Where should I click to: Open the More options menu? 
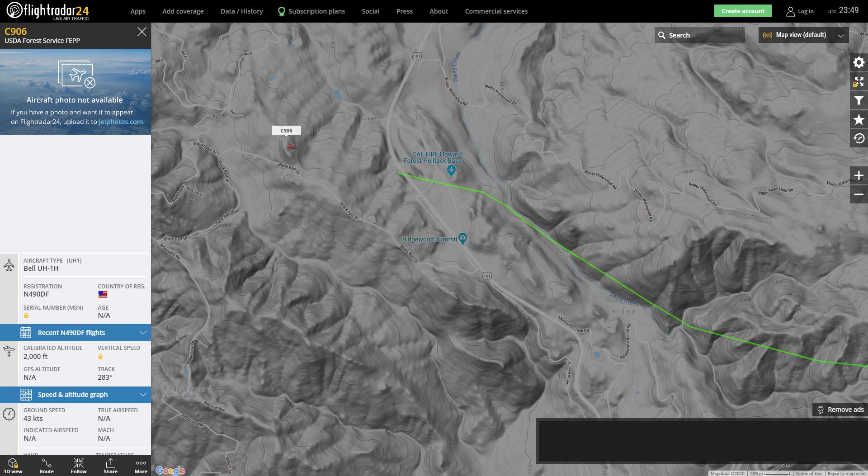(141, 466)
